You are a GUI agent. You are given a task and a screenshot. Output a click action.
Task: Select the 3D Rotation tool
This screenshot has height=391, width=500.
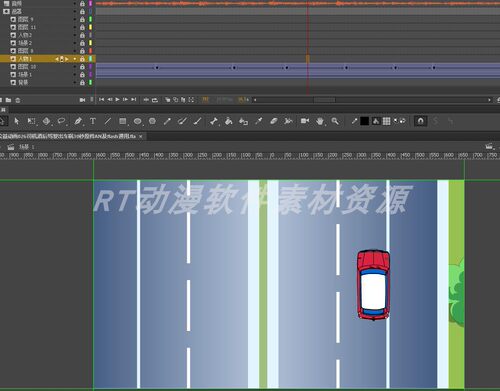pyautogui.click(x=46, y=121)
